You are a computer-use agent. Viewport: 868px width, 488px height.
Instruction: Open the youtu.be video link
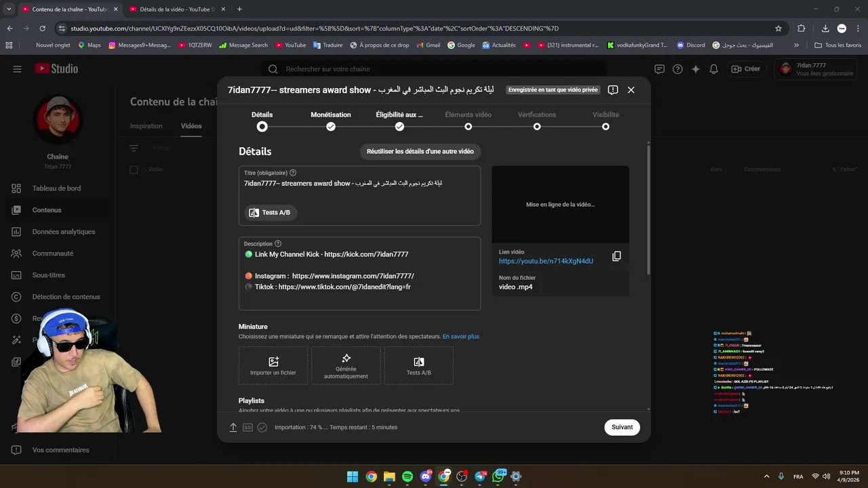(x=546, y=261)
